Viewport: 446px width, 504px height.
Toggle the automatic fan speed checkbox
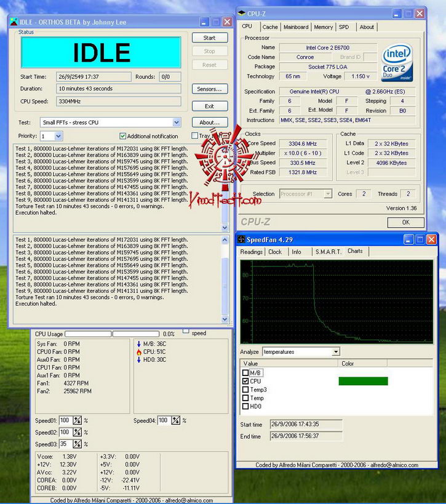click(186, 331)
